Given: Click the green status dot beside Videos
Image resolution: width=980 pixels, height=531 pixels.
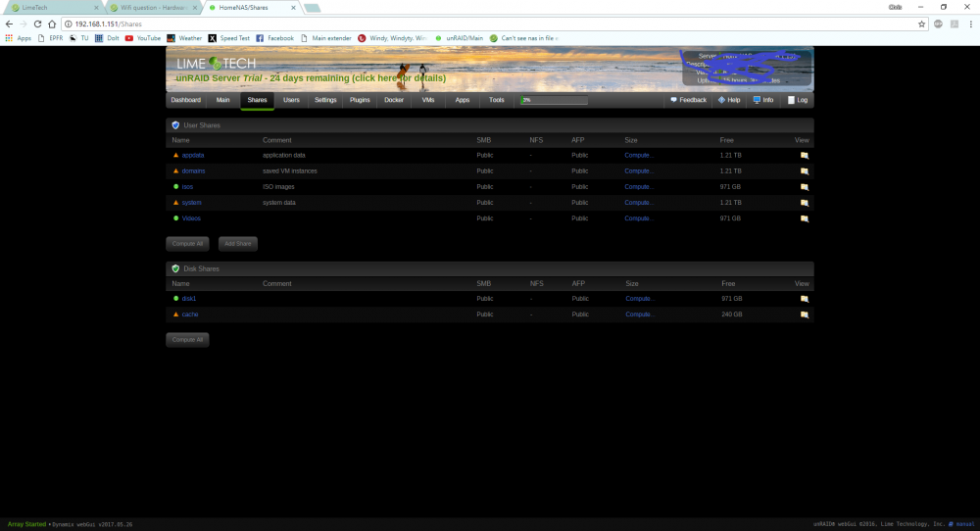Looking at the screenshot, I should click(175, 218).
